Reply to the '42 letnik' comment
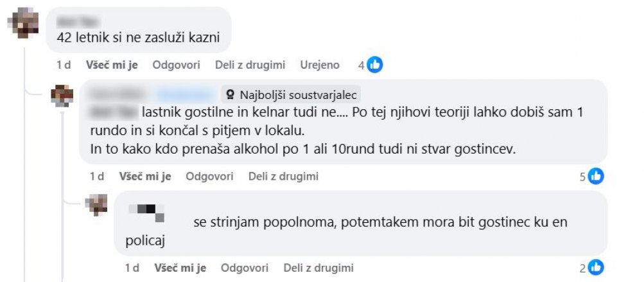 pos(177,65)
